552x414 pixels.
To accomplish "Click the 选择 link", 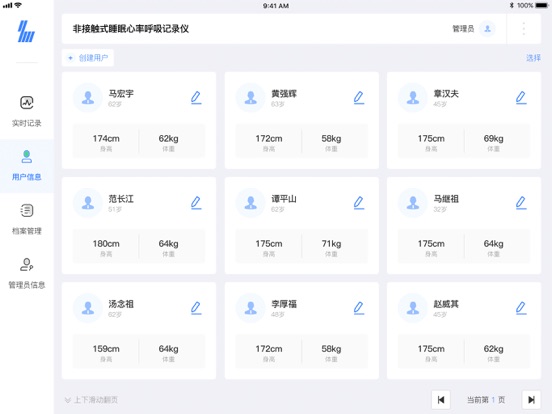I will pyautogui.click(x=533, y=58).
